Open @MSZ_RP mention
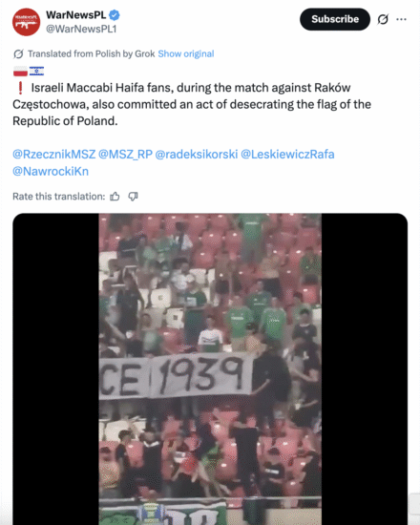420x525 pixels. 125,155
